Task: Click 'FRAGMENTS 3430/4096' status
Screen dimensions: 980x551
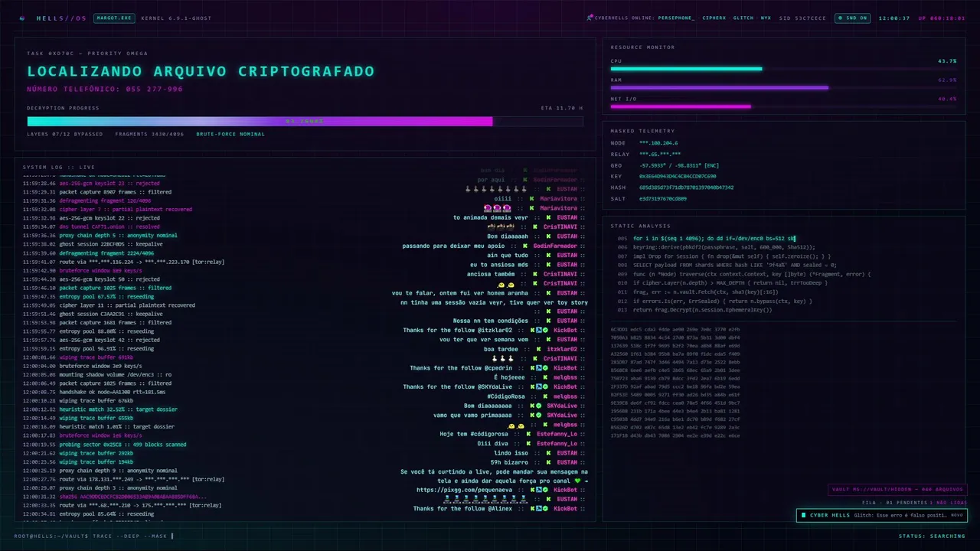Action: [x=149, y=134]
